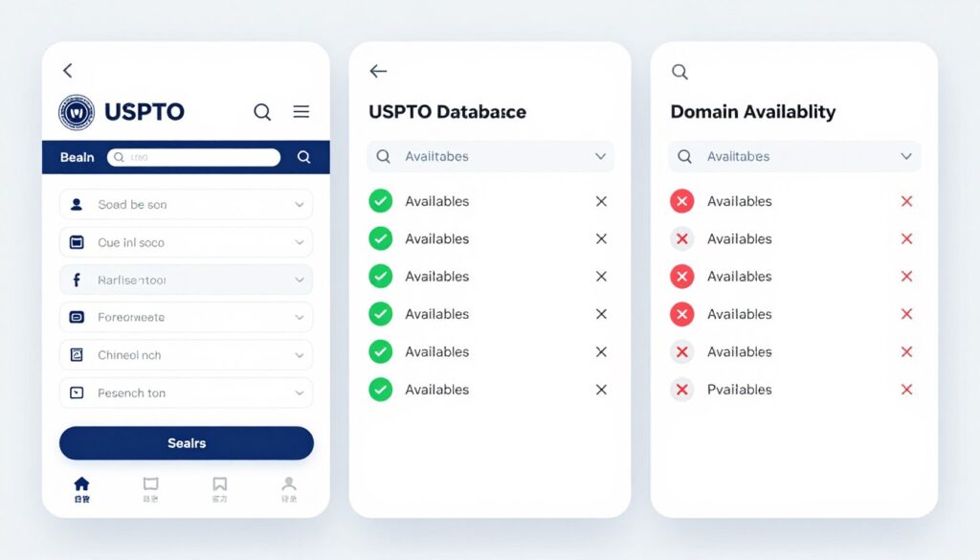Expand Availtabes chevron in USPTO Database panel
The width and height of the screenshot is (980, 560).
601,156
